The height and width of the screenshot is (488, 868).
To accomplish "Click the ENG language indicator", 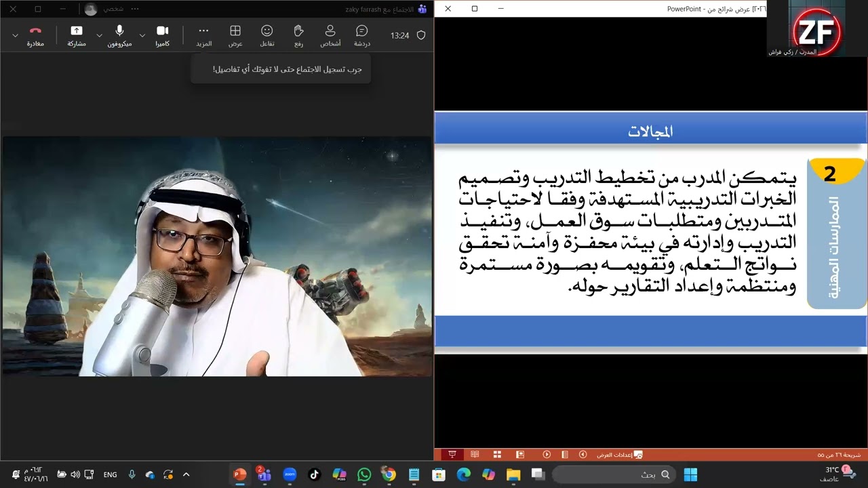I will (111, 475).
